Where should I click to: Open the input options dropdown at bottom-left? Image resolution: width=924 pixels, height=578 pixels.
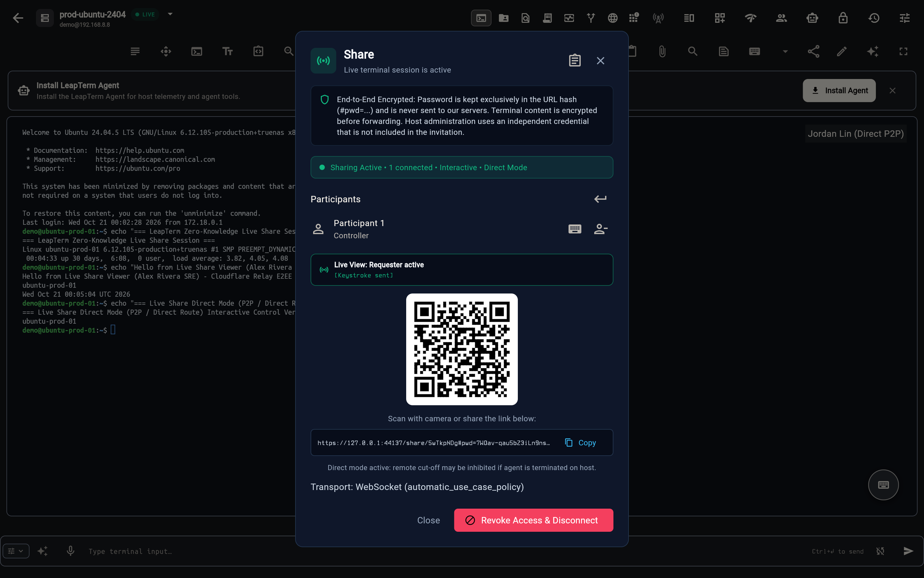[16, 551]
